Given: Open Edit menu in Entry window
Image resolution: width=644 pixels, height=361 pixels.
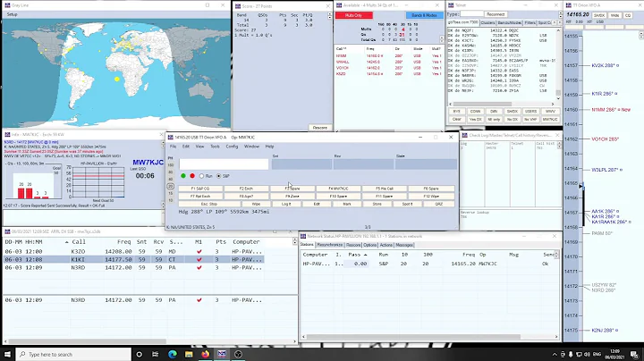Looking at the screenshot, I should point(186,147).
